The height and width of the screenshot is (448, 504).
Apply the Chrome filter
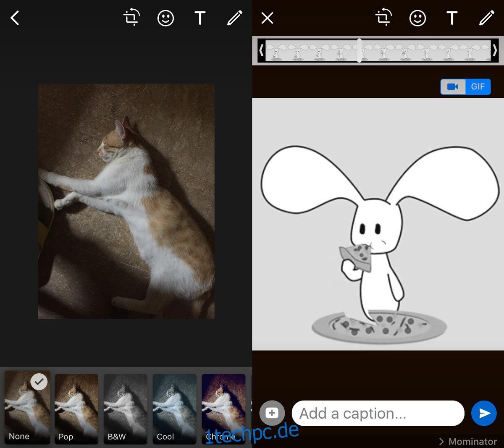[x=223, y=409]
